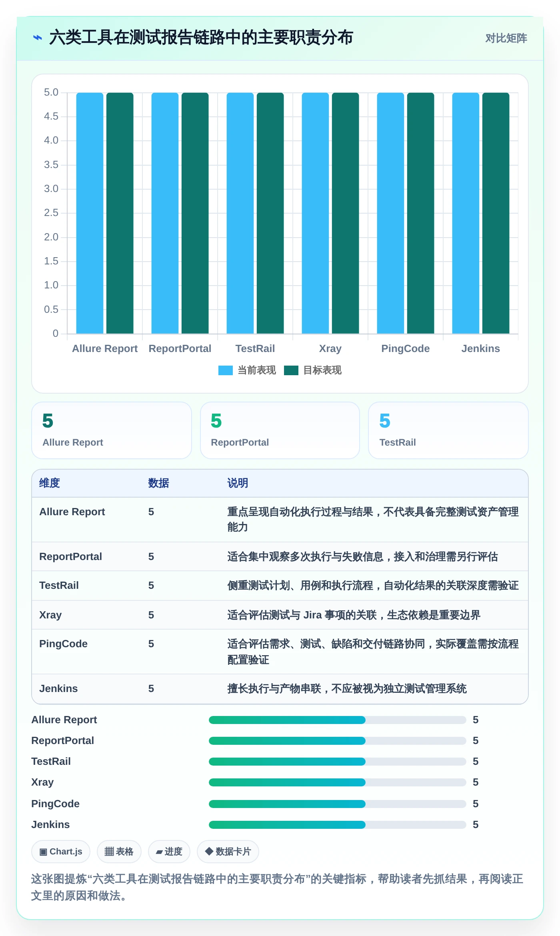Viewport: 560px width, 936px height.
Task: Click the TestRail table row name
Action: [x=59, y=586]
